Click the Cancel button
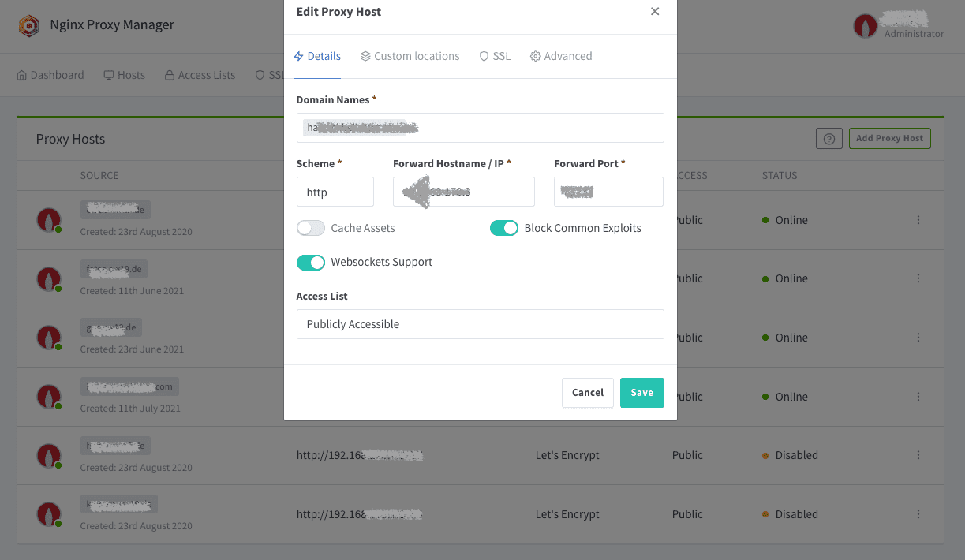This screenshot has height=560, width=965. pos(587,393)
